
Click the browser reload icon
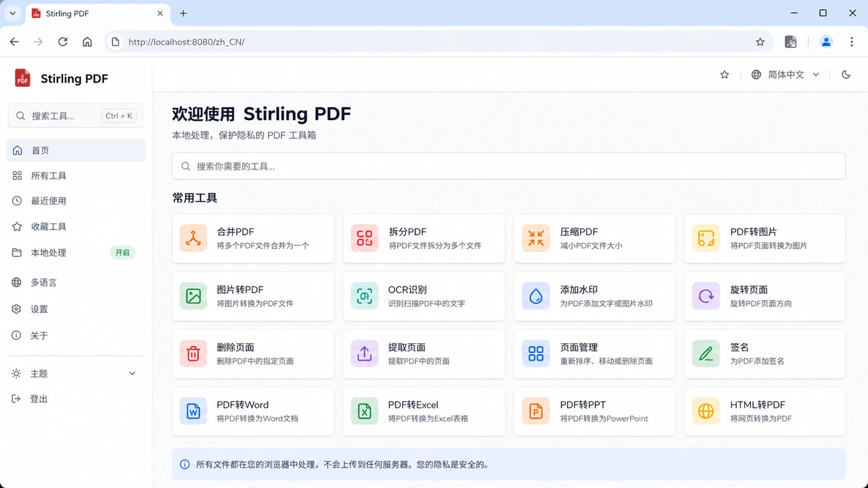(x=63, y=42)
